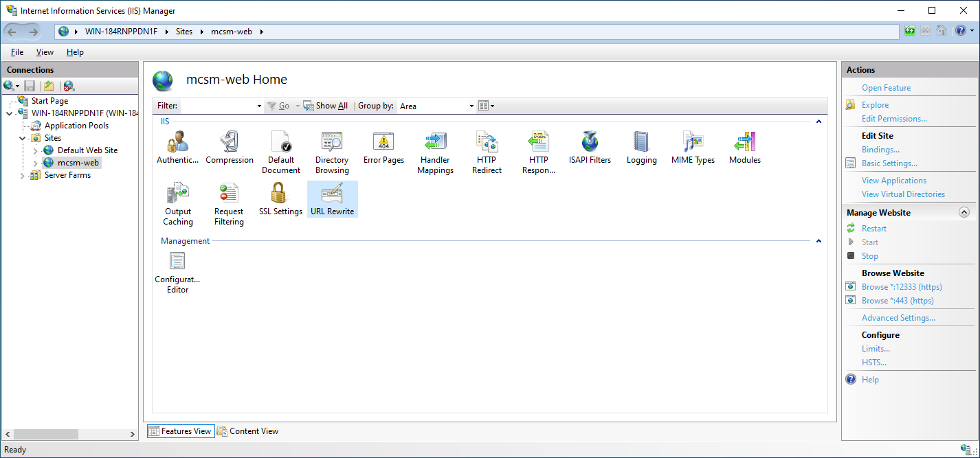980x458 pixels.
Task: Click the Delete connection icon
Action: coord(69,86)
